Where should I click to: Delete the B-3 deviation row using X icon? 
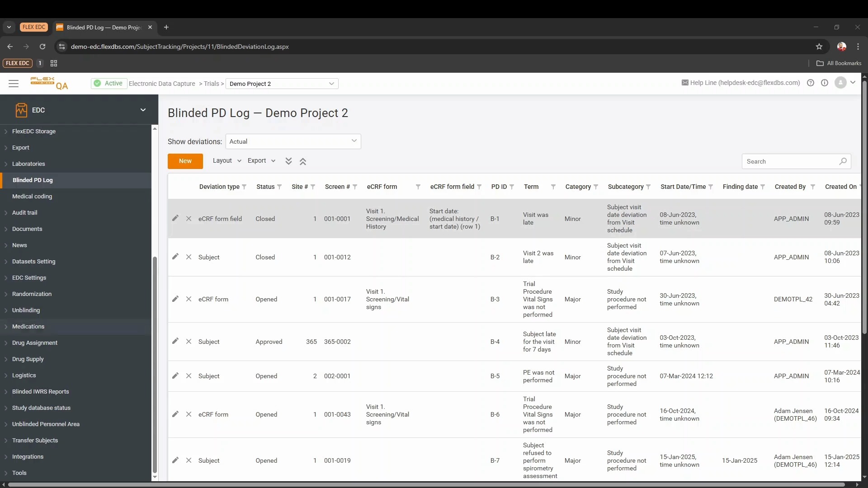tap(189, 299)
